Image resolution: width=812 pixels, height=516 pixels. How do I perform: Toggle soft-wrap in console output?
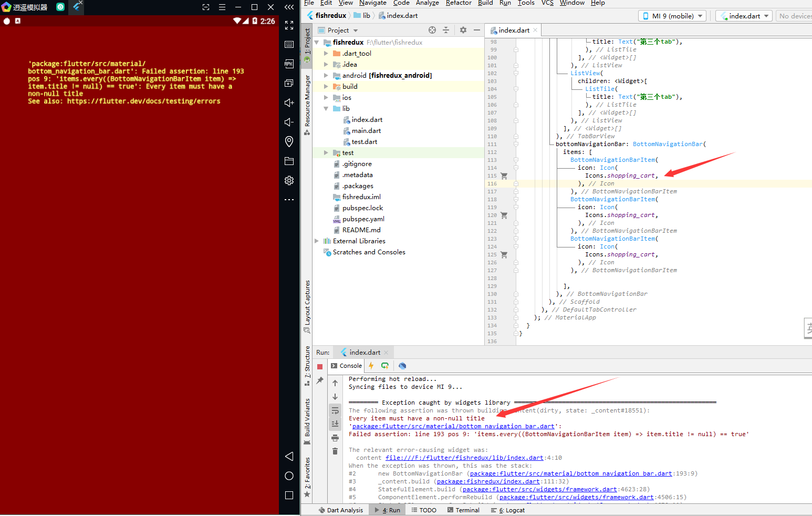click(335, 410)
